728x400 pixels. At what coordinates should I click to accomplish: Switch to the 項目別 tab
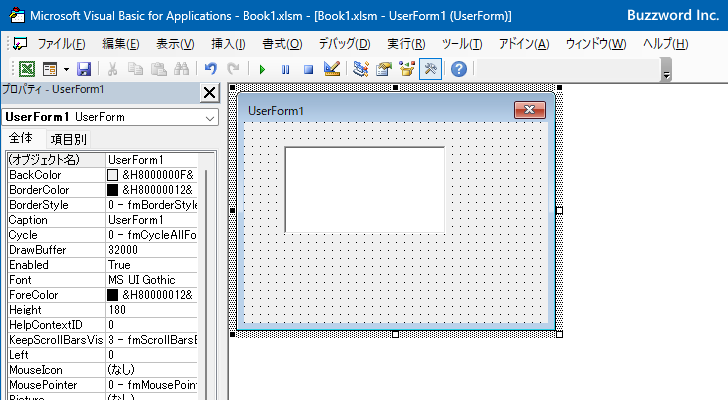pos(68,139)
